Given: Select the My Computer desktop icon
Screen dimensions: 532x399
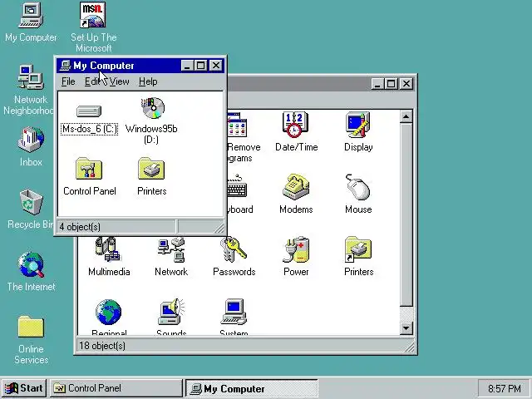Looking at the screenshot, I should tap(31, 15).
